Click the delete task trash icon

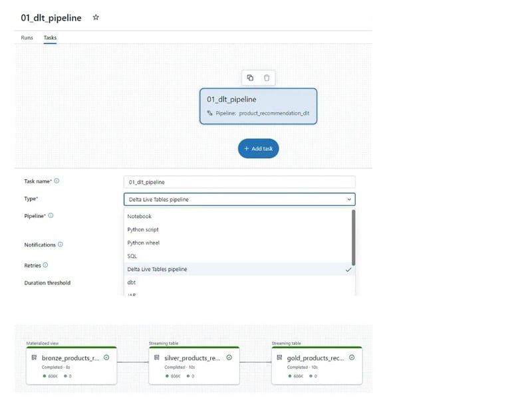point(267,78)
